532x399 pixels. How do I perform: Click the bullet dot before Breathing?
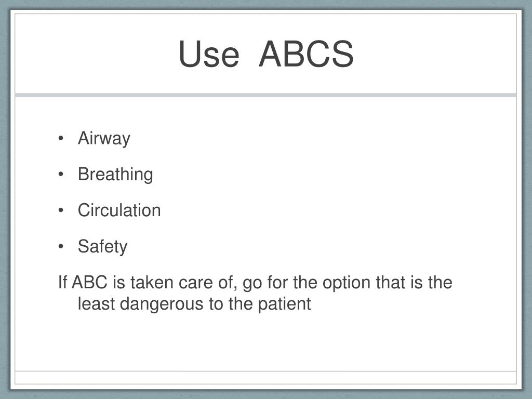point(61,175)
